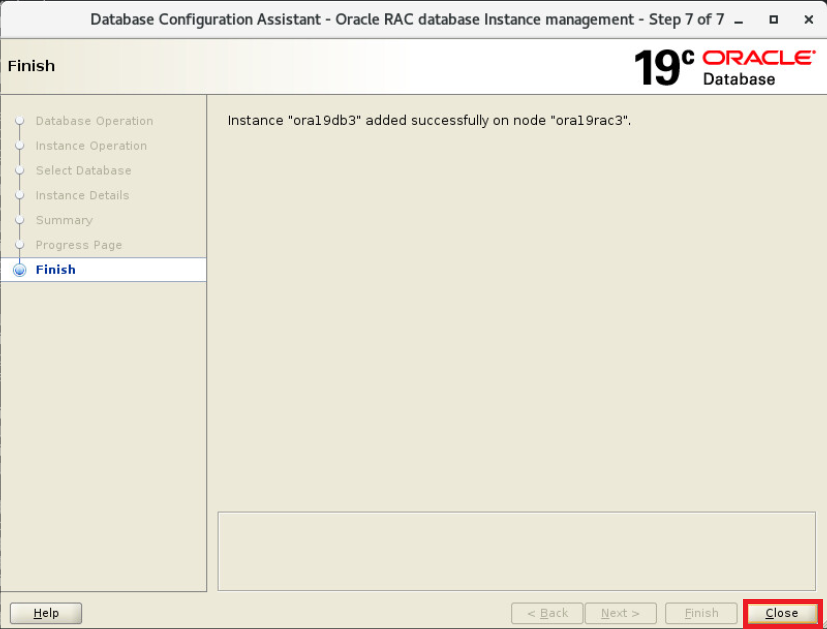Click the Oracle 19c Database logo

725,67
